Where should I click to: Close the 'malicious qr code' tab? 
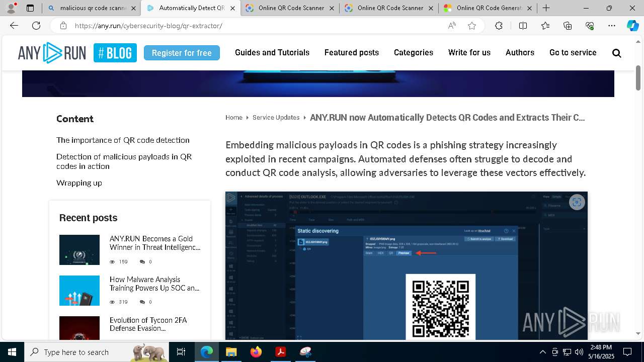(133, 8)
